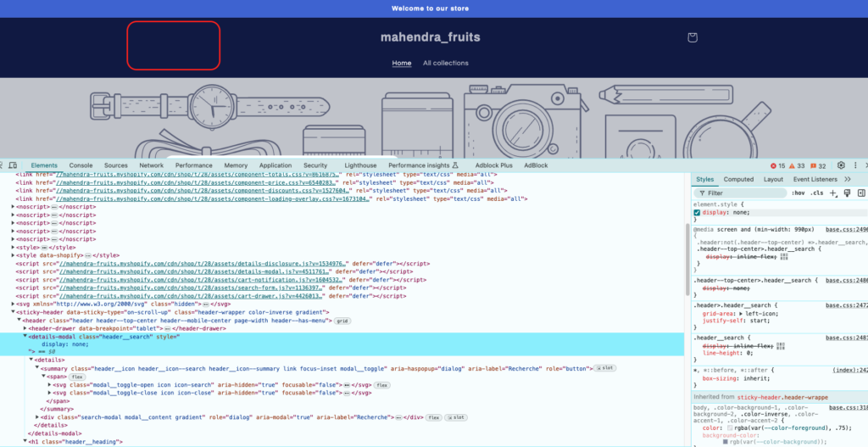The image size is (868, 447).
Task: Click the yellow warnings count icon
Action: [790, 165]
